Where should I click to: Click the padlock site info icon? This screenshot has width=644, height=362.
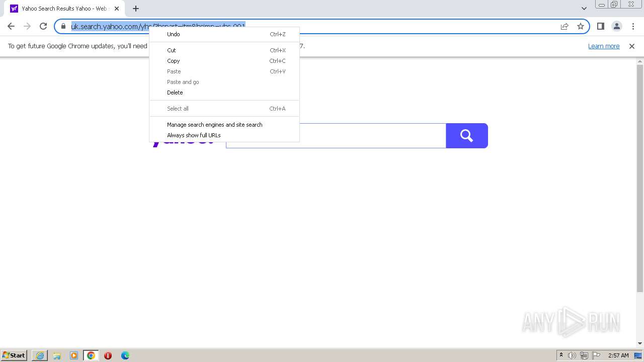[63, 26]
